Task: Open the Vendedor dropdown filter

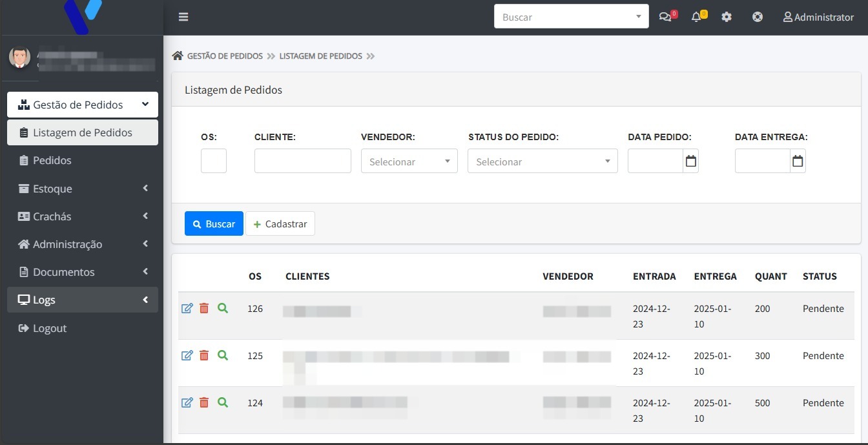Action: [409, 161]
